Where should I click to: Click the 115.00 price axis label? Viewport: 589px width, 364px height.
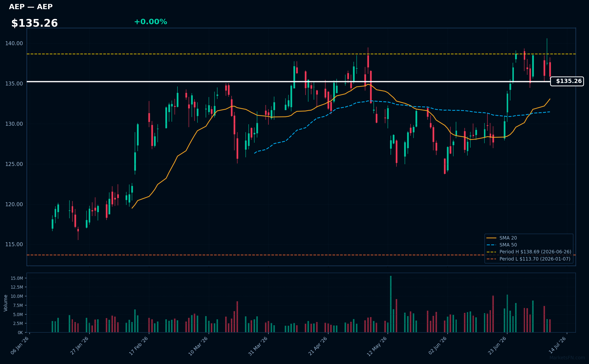click(14, 244)
